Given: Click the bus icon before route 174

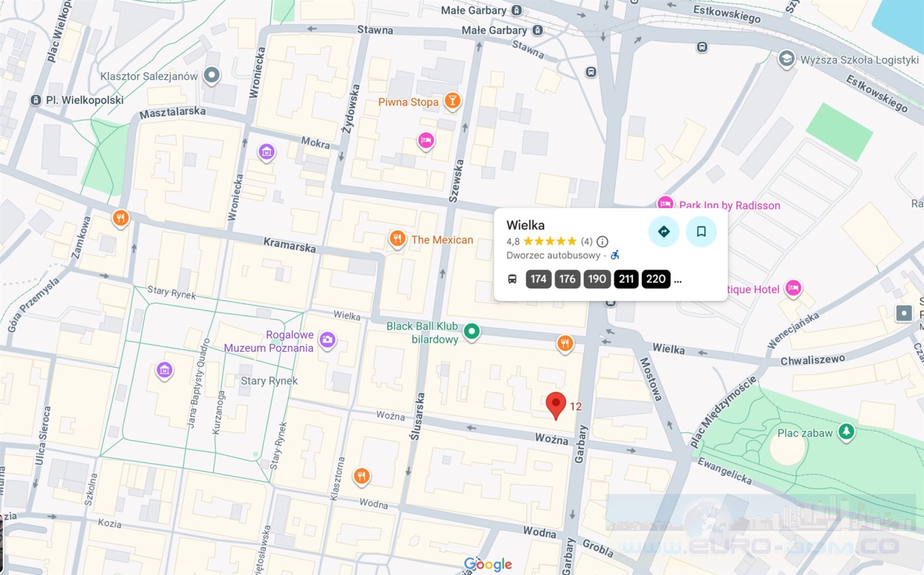Looking at the screenshot, I should (512, 280).
